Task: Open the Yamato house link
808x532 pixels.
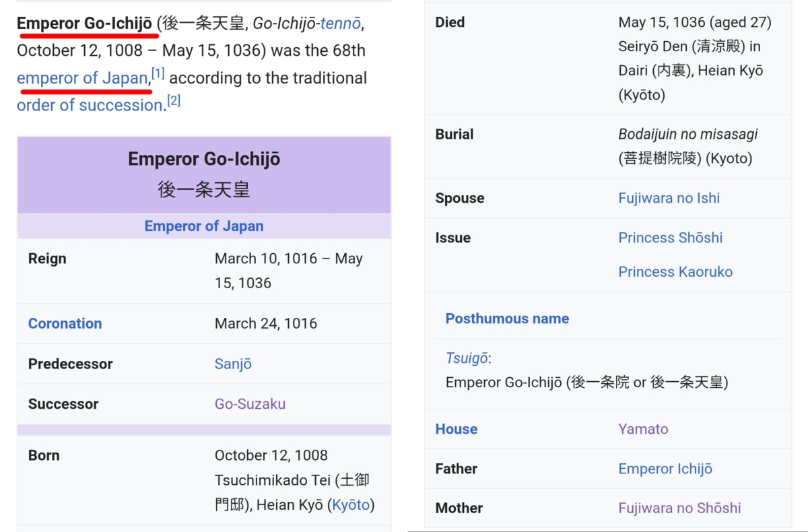Action: point(643,429)
